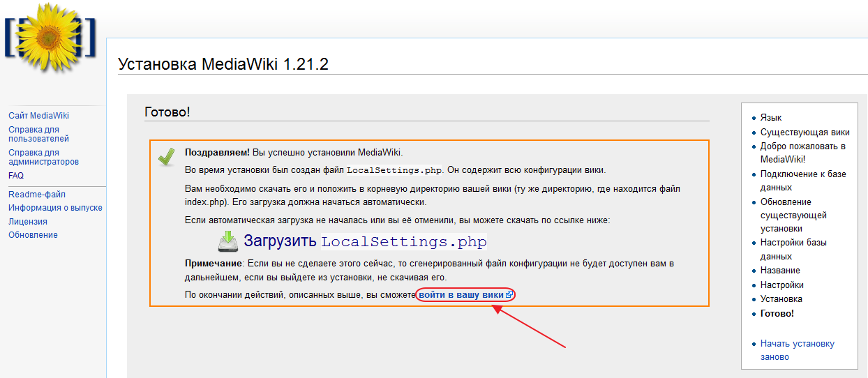This screenshot has height=378, width=868.
Task: Open the Сайт MediaWiki sidebar link
Action: [x=38, y=116]
